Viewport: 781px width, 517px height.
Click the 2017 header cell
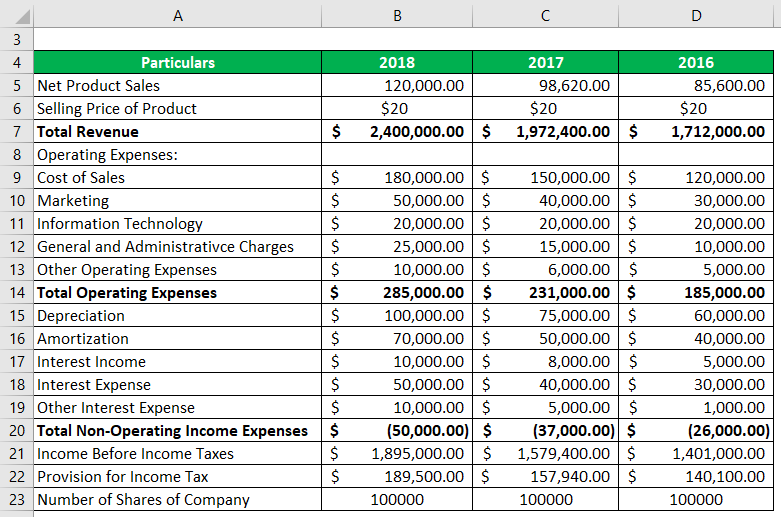[545, 62]
